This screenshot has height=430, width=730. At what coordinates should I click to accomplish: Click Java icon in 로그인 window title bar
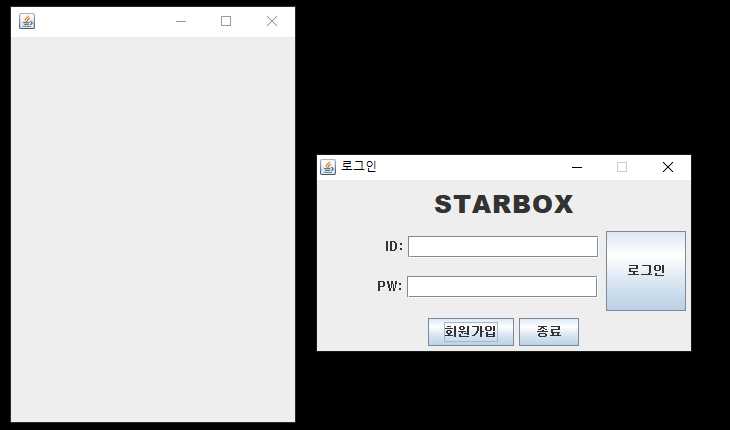pyautogui.click(x=328, y=167)
